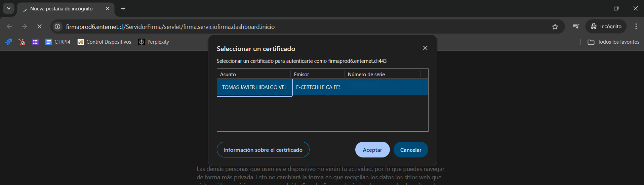Image resolution: width=644 pixels, height=185 pixels.
Task: Open the CTRPI4 bookmark
Action: (x=58, y=42)
